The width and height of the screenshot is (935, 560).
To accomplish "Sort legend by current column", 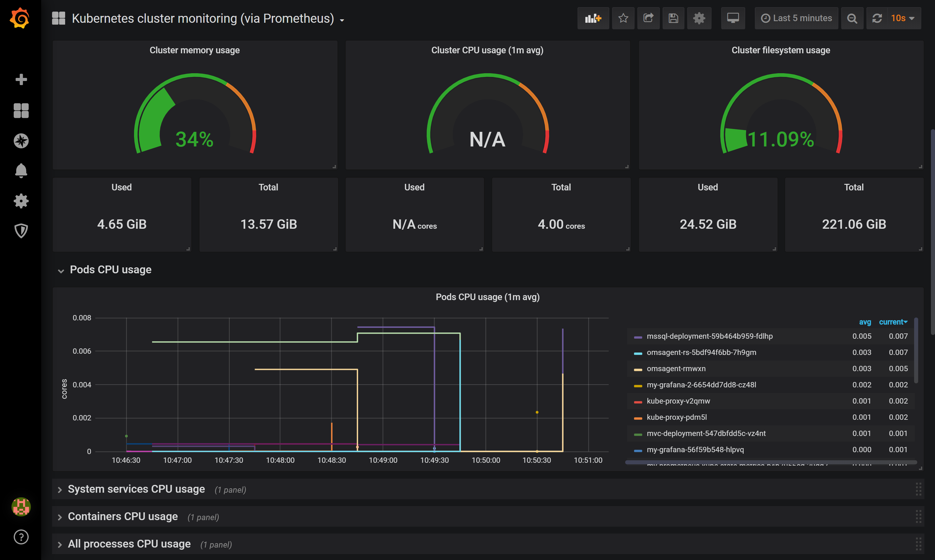I will click(x=893, y=322).
